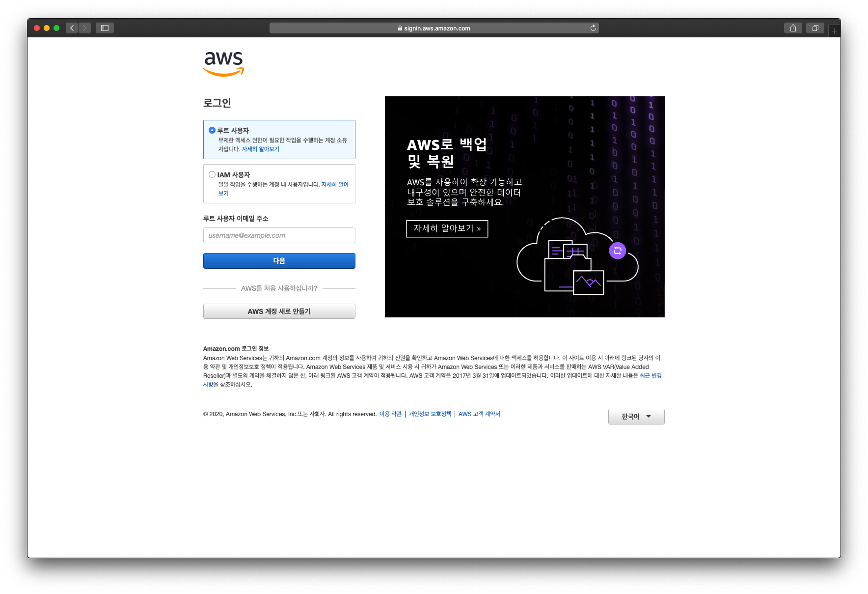Open the 이용 약관 link

(390, 414)
